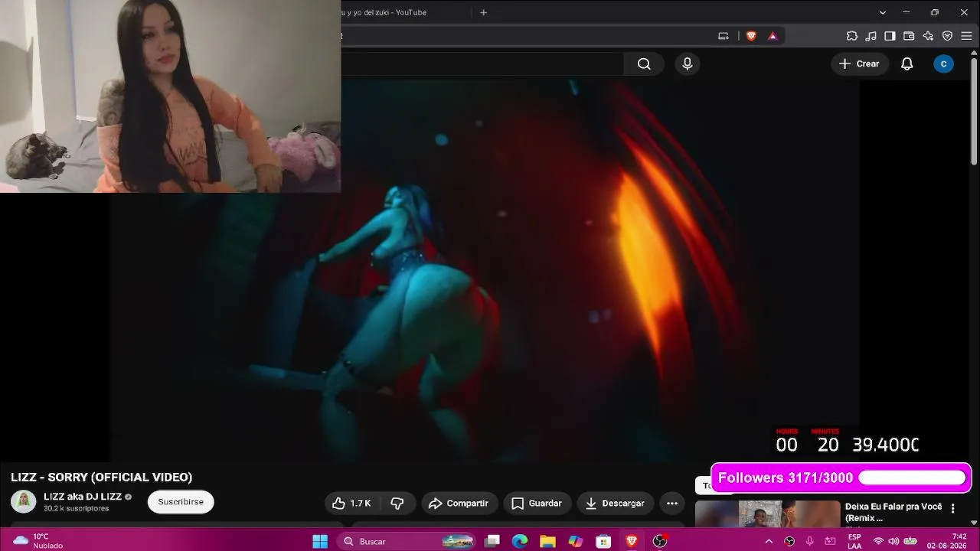Click the Compartir share button
Image resolution: width=980 pixels, height=551 pixels.
pyautogui.click(x=459, y=504)
